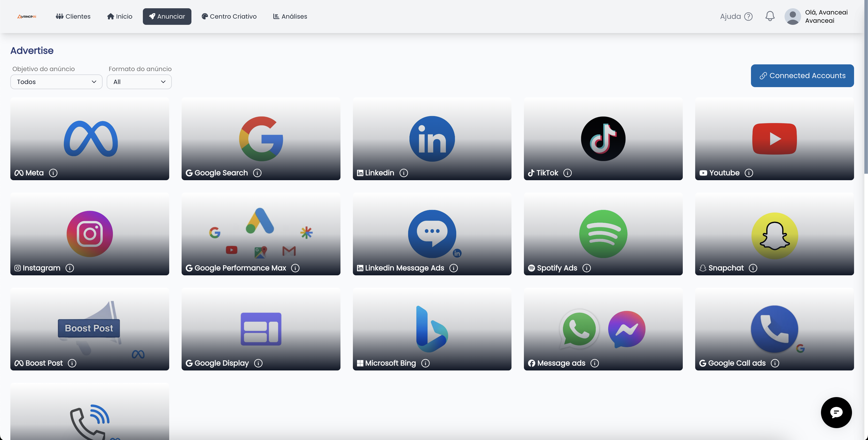
Task: Click the AvanceAI logo
Action: tap(27, 17)
